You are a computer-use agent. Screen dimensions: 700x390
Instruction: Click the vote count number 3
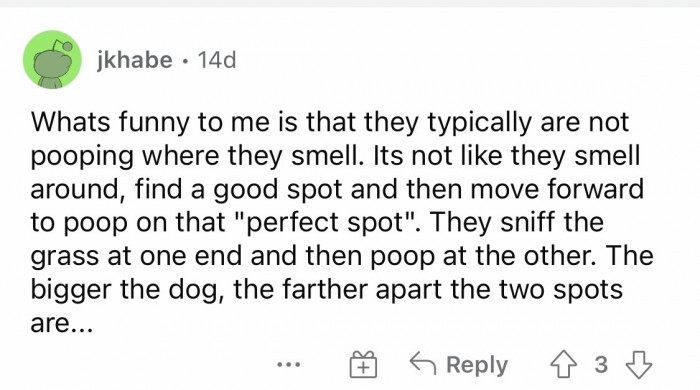pos(601,365)
